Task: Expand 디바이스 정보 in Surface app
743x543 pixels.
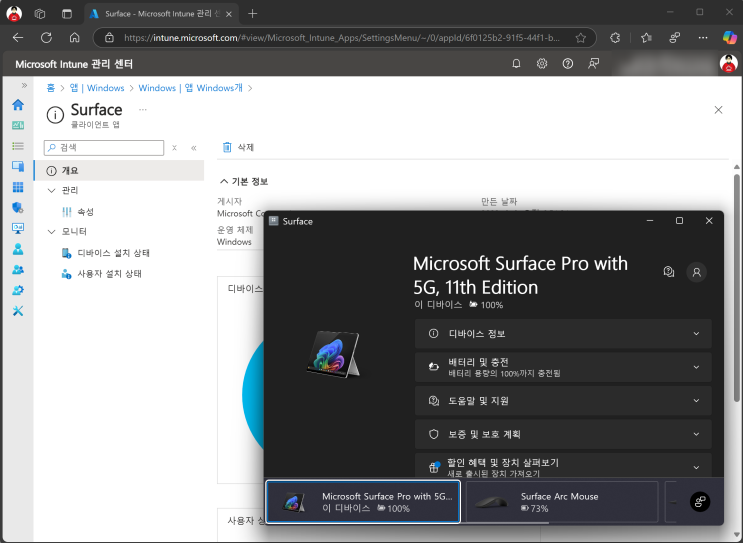Action: 563,334
